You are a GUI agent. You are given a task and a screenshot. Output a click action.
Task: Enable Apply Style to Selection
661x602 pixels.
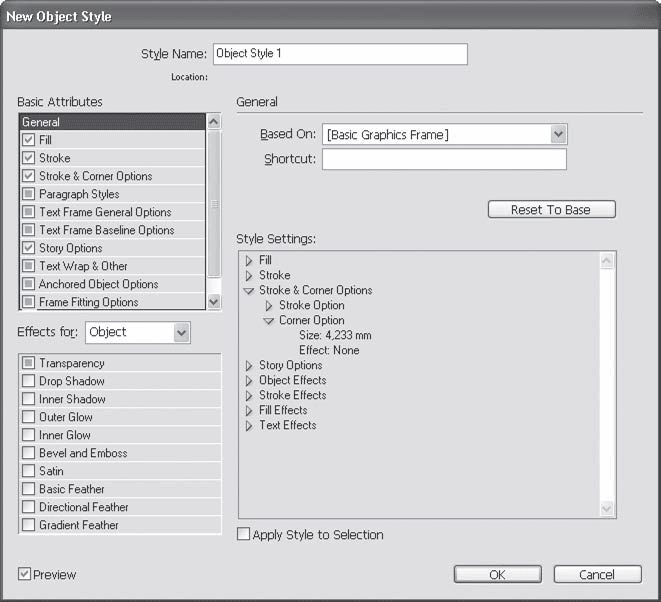coord(243,535)
